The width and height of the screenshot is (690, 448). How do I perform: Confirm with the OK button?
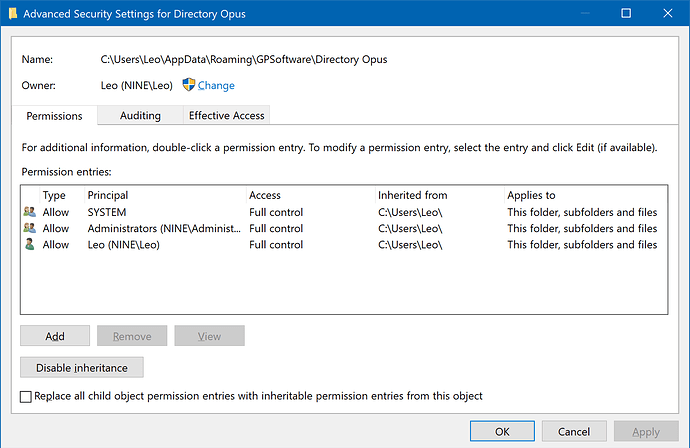coord(503,431)
